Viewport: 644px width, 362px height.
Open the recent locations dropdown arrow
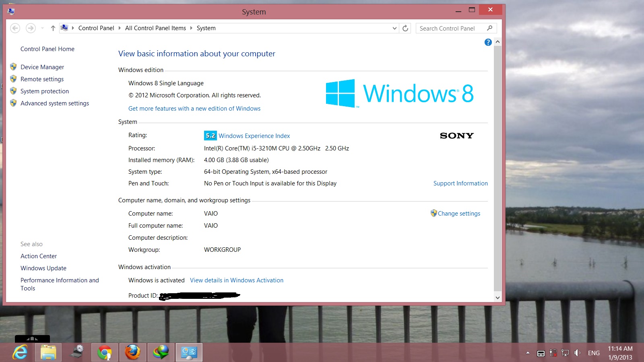pos(42,28)
